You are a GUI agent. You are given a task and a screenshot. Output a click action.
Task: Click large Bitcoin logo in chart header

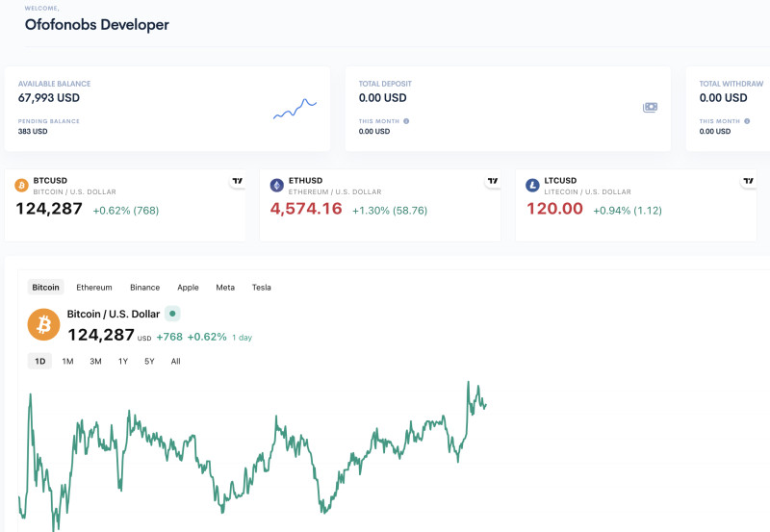point(43,325)
